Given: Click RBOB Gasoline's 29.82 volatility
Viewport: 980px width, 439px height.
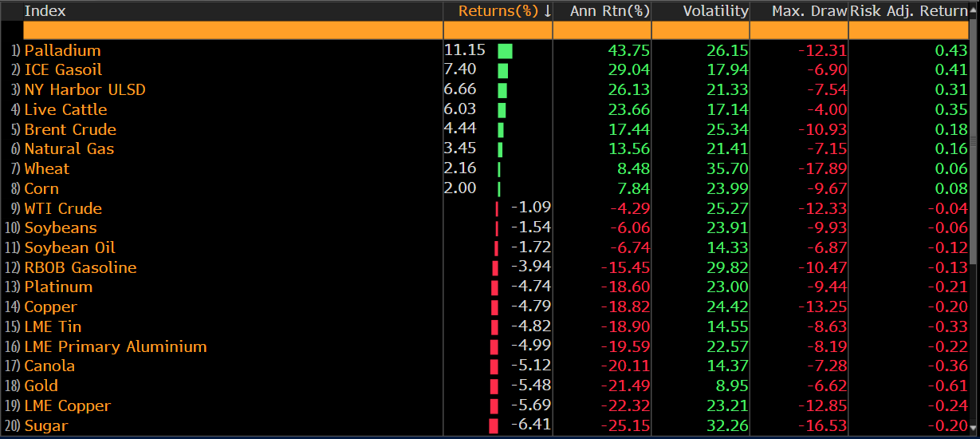Looking at the screenshot, I should click(727, 267).
